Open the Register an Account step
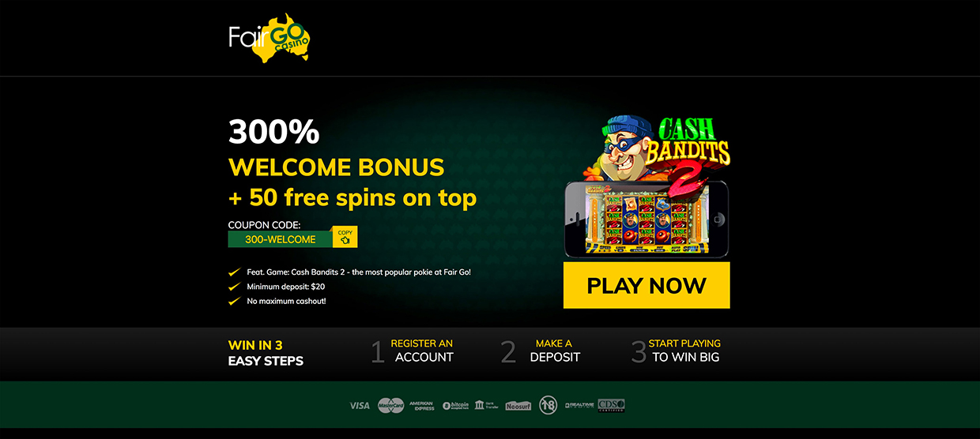The width and height of the screenshot is (980, 439). coord(413,351)
